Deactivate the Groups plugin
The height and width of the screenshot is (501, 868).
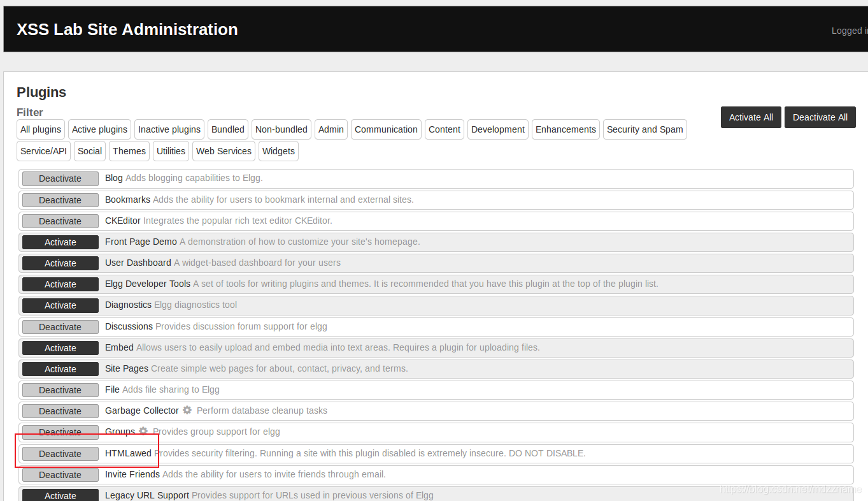tap(60, 432)
